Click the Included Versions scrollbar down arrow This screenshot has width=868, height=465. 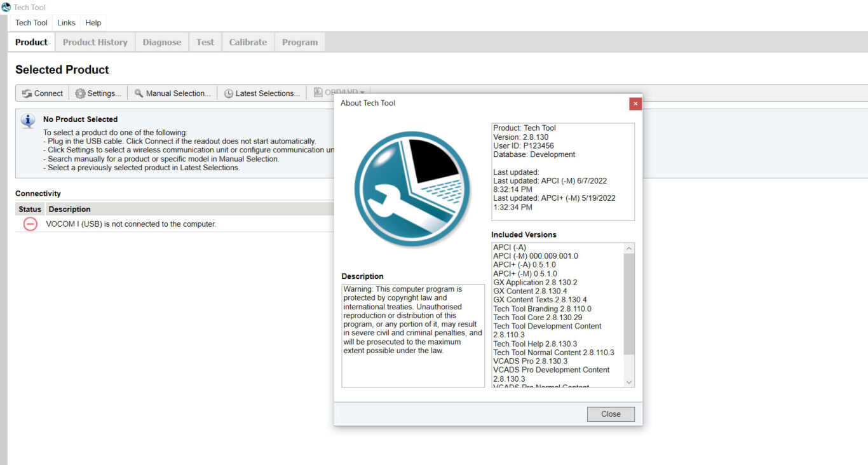click(629, 382)
